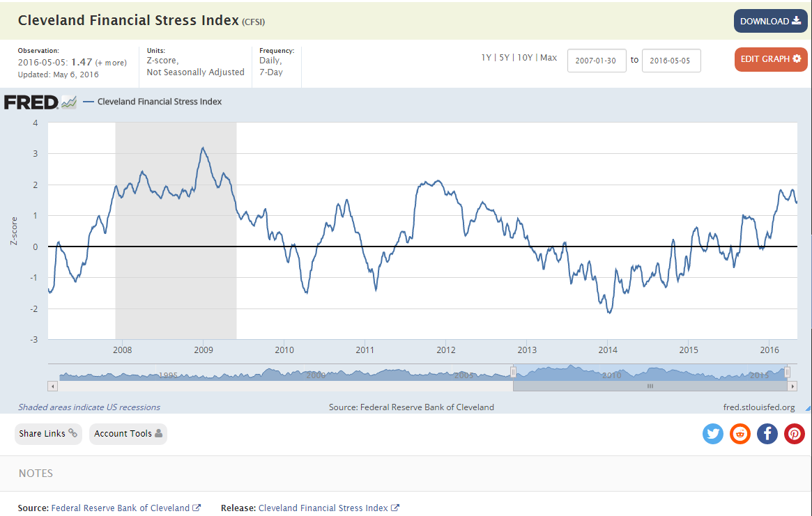The width and height of the screenshot is (812, 516).
Task: Click the Z-score y-axis title
Action: (x=14, y=230)
